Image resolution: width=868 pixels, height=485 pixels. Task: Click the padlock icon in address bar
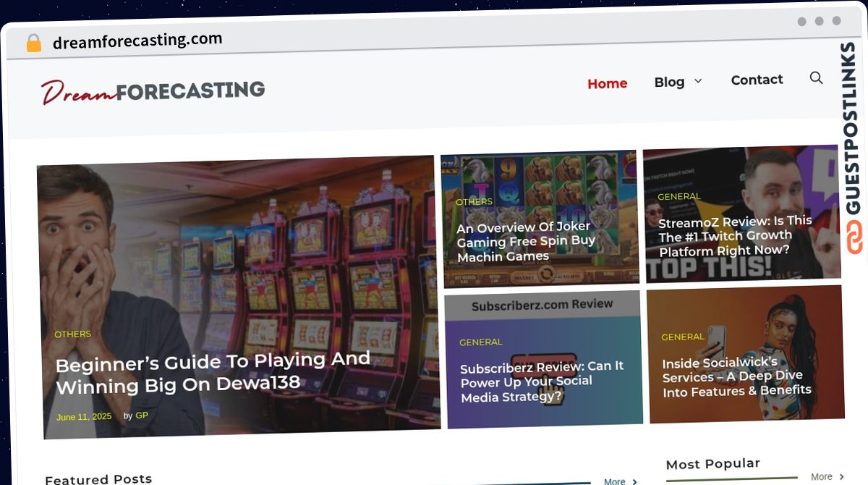click(x=33, y=43)
